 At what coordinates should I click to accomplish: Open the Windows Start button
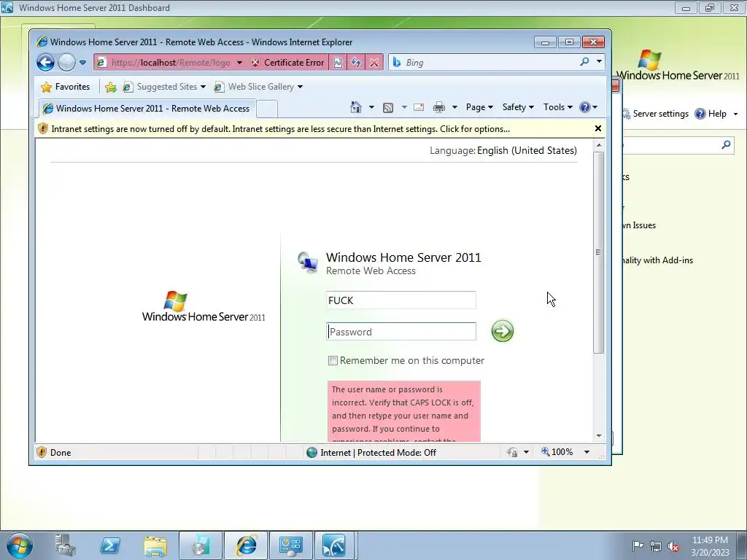20,545
